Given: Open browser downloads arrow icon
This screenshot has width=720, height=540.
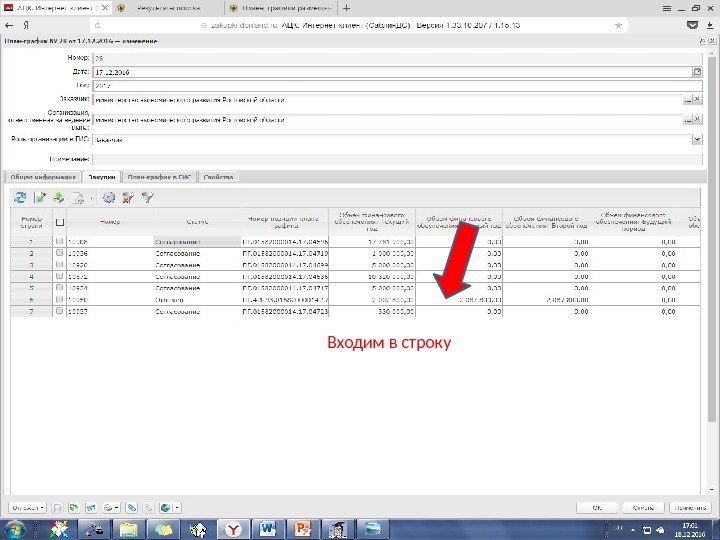Looking at the screenshot, I should pyautogui.click(x=709, y=25).
